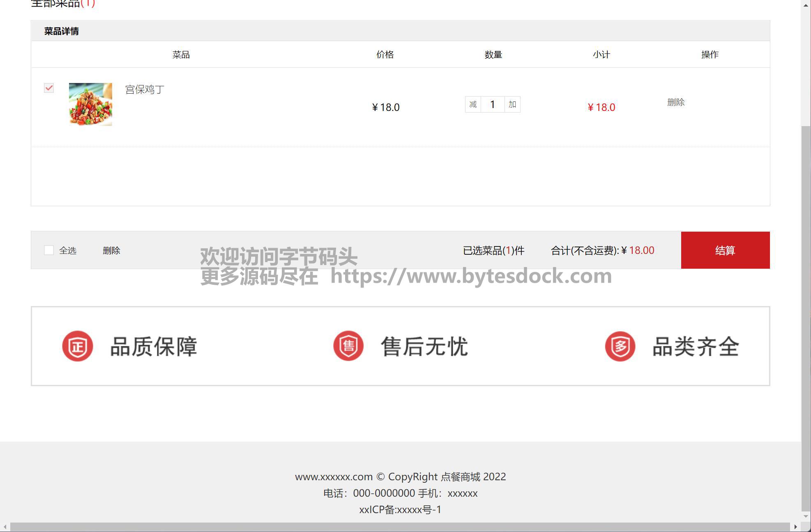Click the scroll-right arrow at bottom
Screen dimensions: 811x532
(x=796, y=527)
